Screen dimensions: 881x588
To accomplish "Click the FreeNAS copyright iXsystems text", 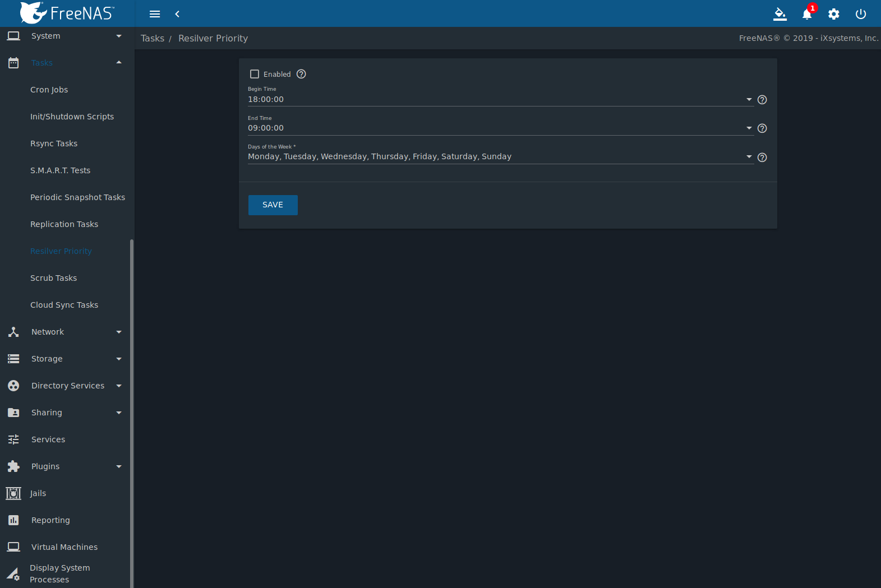I will (x=809, y=38).
